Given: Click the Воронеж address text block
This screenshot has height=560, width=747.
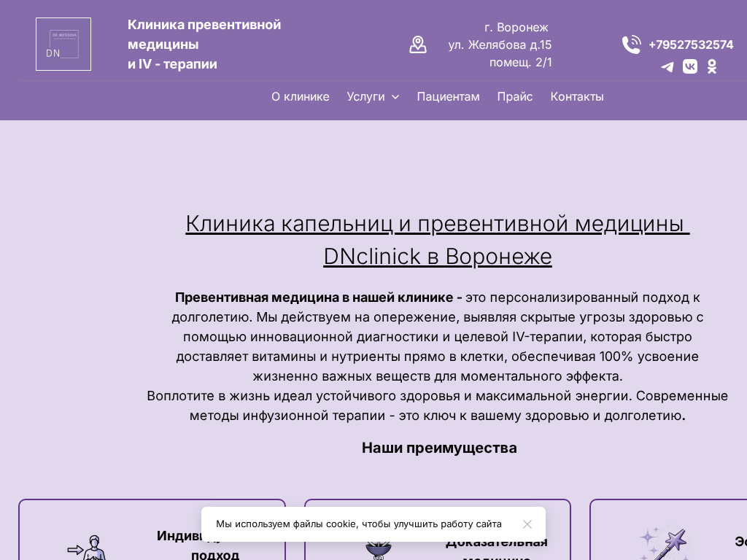Looking at the screenshot, I should click(x=500, y=44).
